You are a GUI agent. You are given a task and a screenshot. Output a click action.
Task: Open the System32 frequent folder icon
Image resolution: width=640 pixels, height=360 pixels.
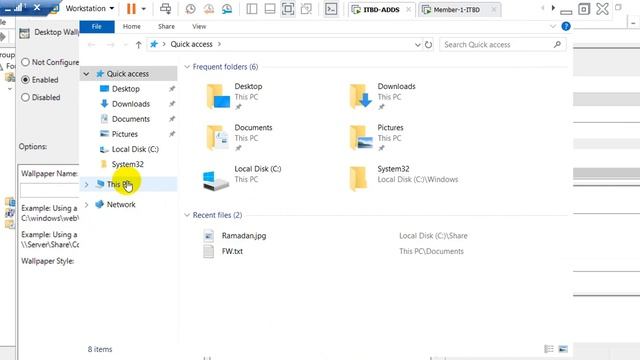click(x=358, y=178)
